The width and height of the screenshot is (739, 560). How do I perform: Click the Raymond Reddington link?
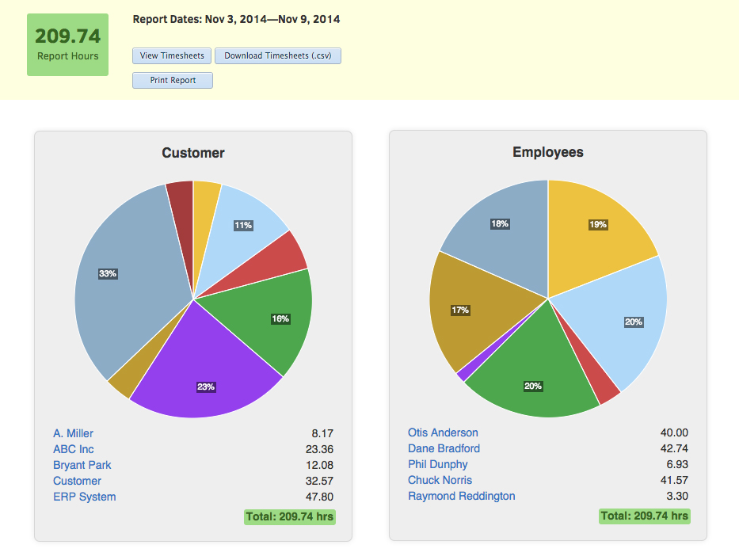[461, 496]
